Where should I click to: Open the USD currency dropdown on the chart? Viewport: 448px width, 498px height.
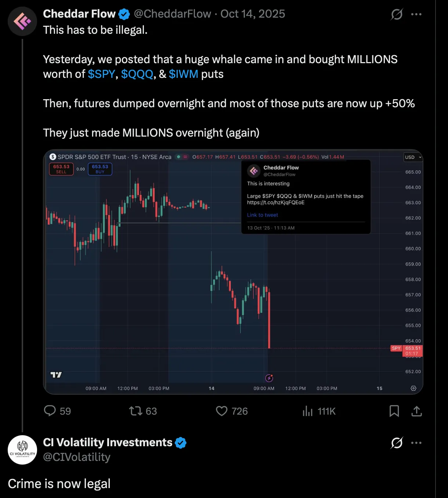point(413,157)
